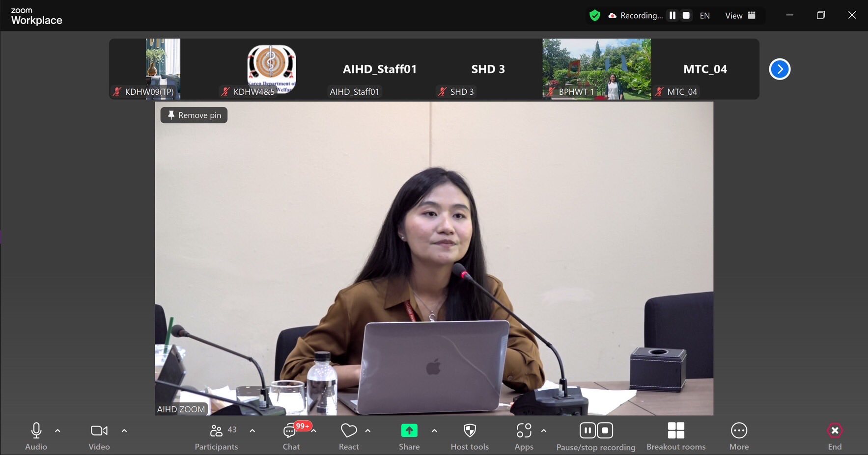Select the BPHWT 1 participant thumbnail
868x455 pixels.
pos(596,69)
